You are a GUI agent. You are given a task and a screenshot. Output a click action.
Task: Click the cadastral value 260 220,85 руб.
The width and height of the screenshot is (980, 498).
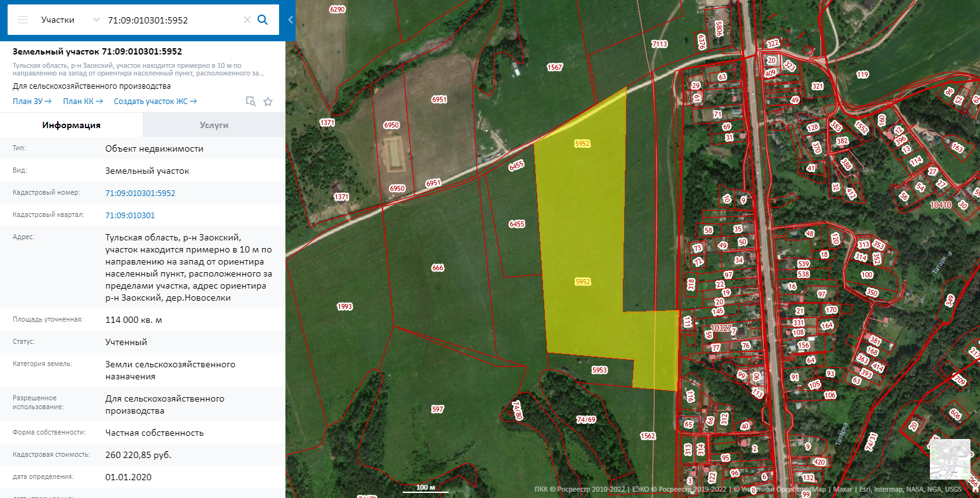click(138, 455)
